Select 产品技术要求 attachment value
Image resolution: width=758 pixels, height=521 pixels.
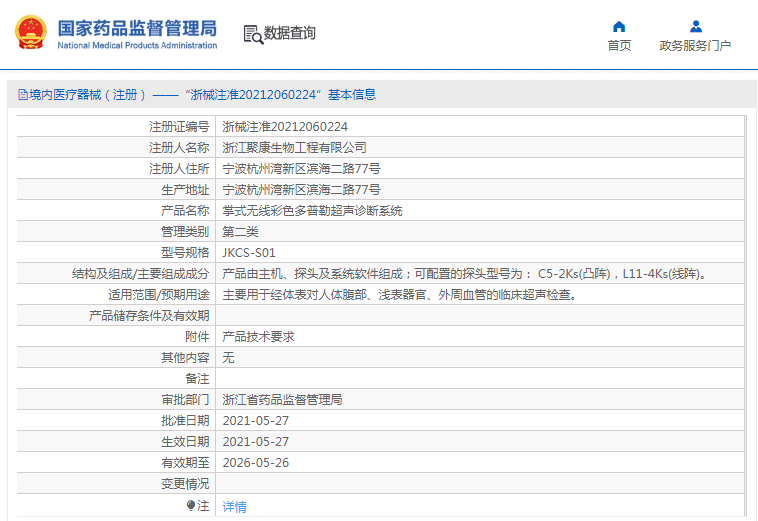(258, 337)
